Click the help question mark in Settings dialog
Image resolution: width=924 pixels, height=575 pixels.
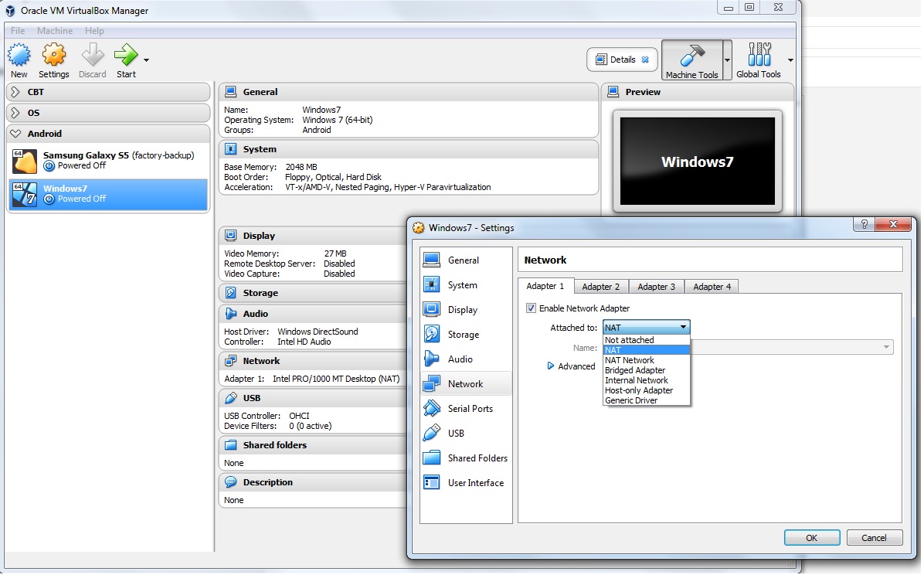[x=864, y=224]
